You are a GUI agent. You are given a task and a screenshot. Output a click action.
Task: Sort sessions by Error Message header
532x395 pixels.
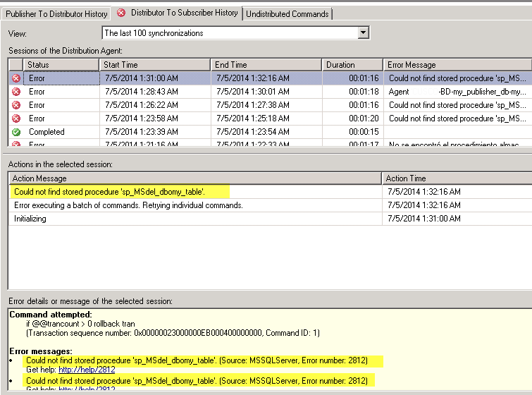click(457, 64)
